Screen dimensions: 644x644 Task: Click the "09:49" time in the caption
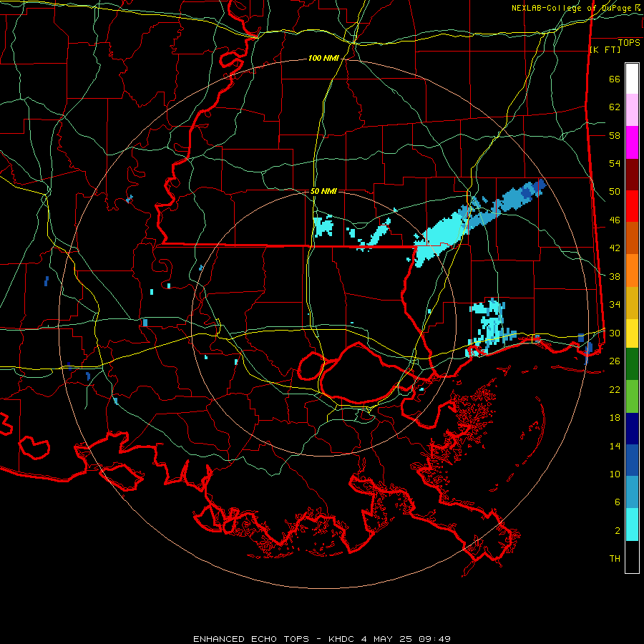click(434, 639)
